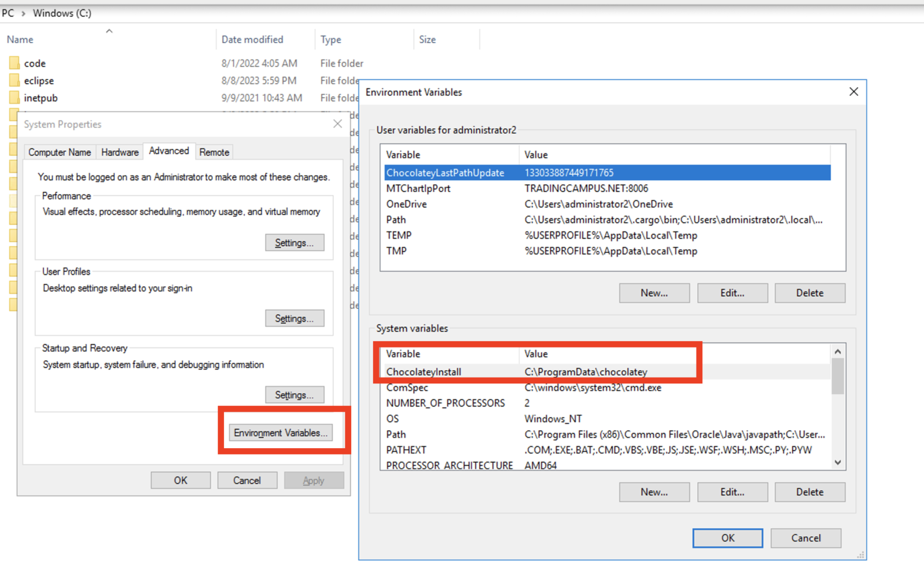Delete the selected user variable
Image resolution: width=924 pixels, height=563 pixels.
coord(809,293)
